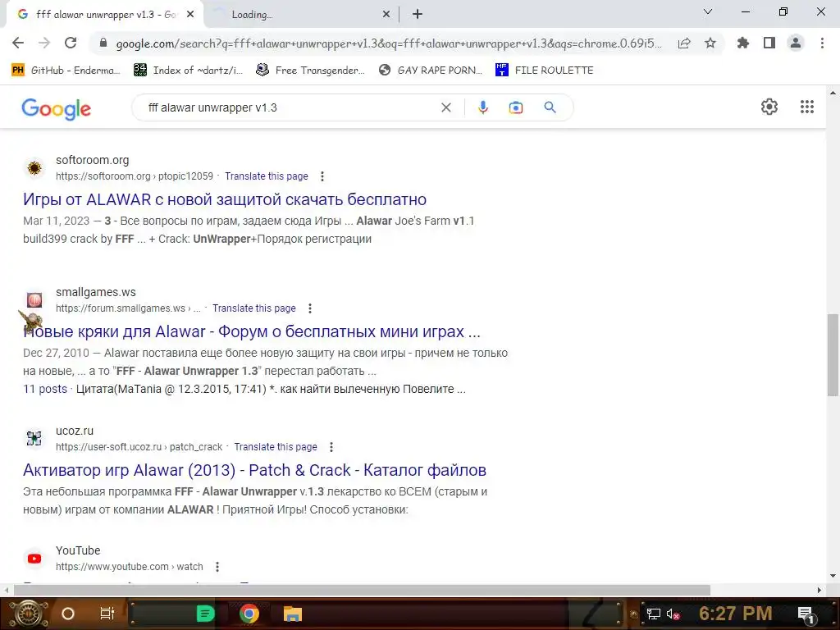This screenshot has width=840, height=630.
Task: Translate this page for softoroom.org result
Action: pos(267,176)
